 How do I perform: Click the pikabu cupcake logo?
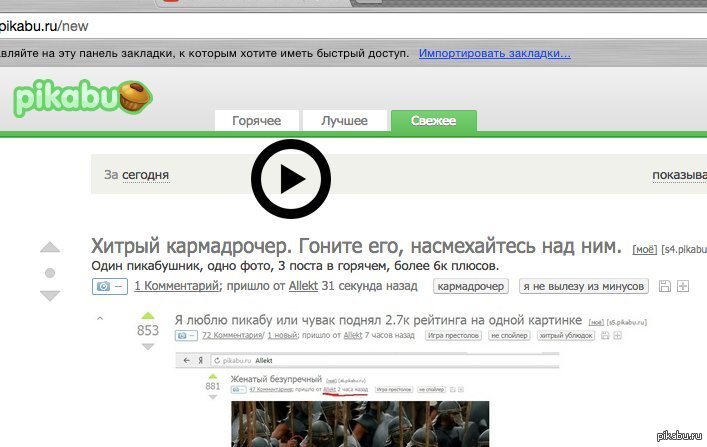click(x=83, y=97)
